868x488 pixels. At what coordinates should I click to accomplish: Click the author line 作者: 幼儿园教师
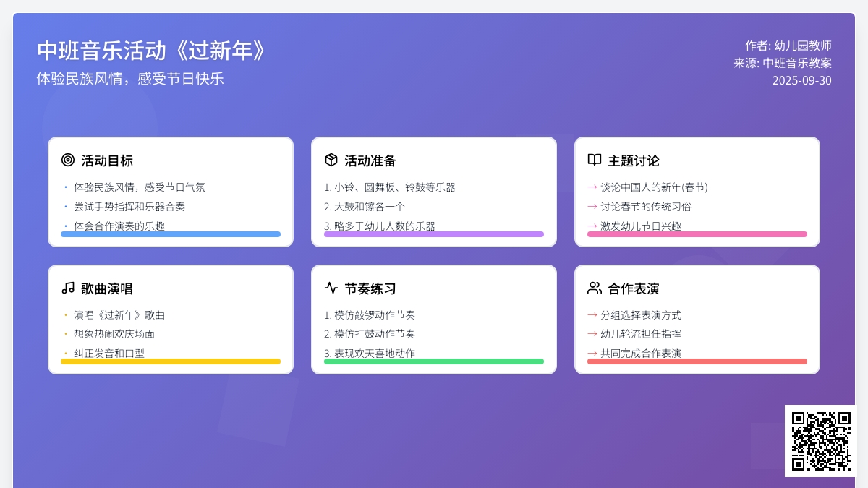tap(788, 46)
